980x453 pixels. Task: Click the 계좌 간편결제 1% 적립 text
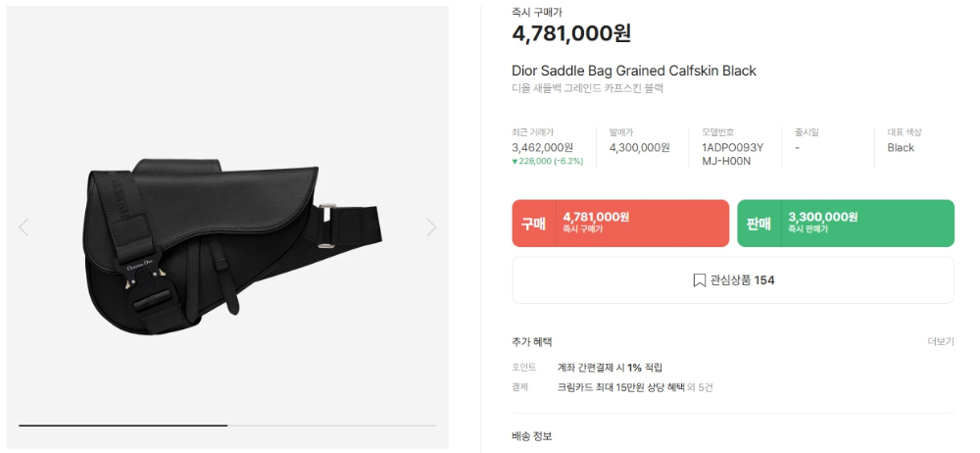610,368
